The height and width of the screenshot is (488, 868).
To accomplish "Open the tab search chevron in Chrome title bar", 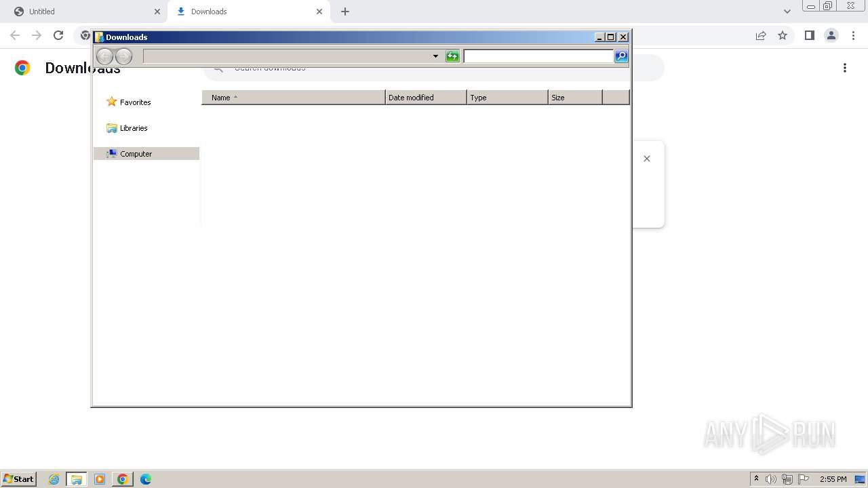I will [787, 12].
